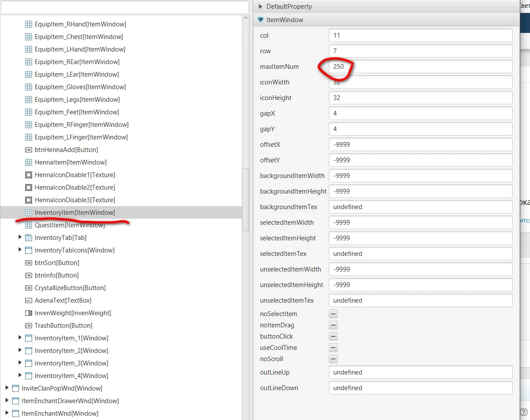This screenshot has height=420, width=530.
Task: Expand the InventoryItem_4[Window] node
Action: point(20,375)
